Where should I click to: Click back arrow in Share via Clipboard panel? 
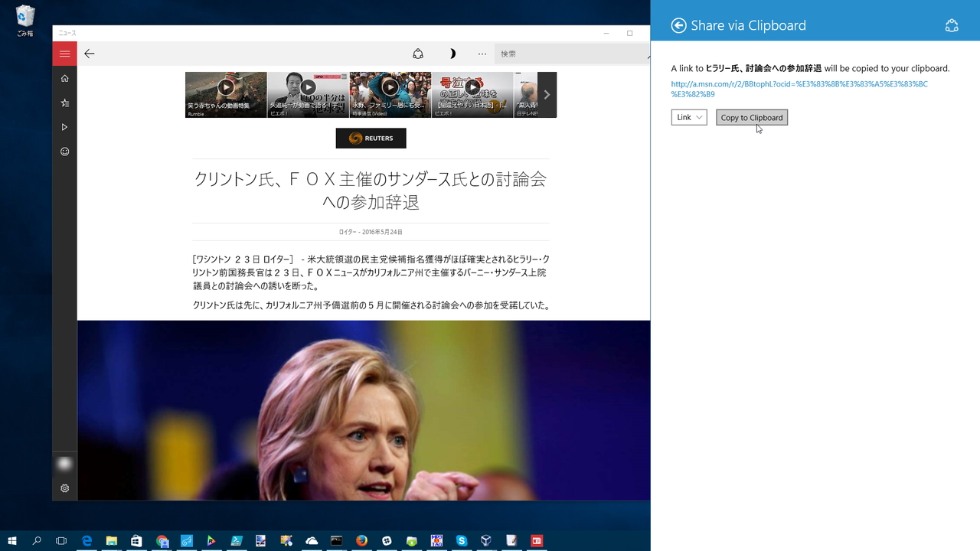point(678,25)
